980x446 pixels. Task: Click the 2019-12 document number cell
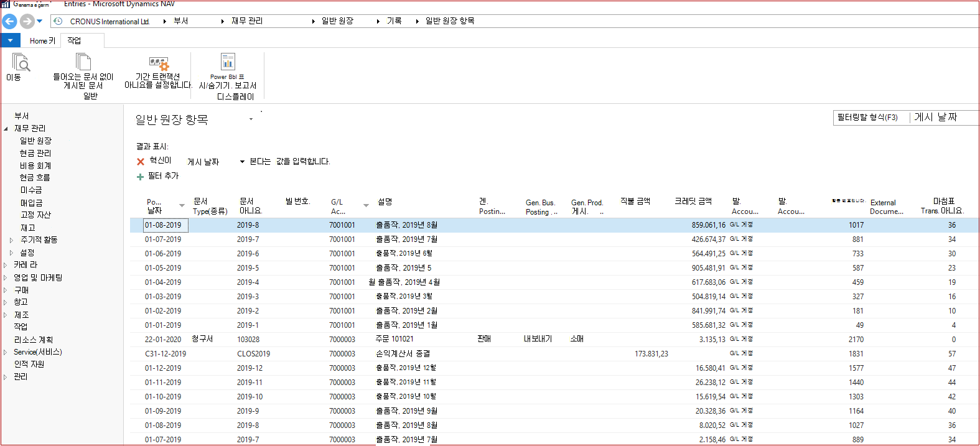coord(250,368)
